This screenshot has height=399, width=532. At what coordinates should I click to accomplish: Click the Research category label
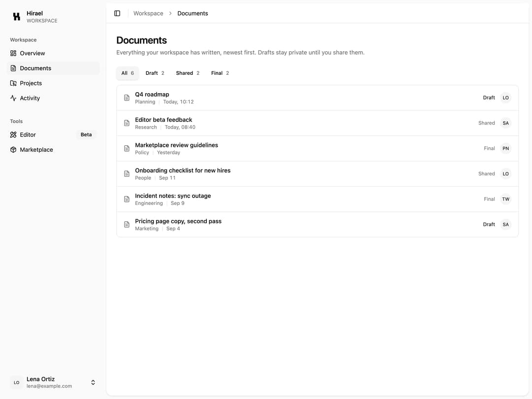click(146, 127)
